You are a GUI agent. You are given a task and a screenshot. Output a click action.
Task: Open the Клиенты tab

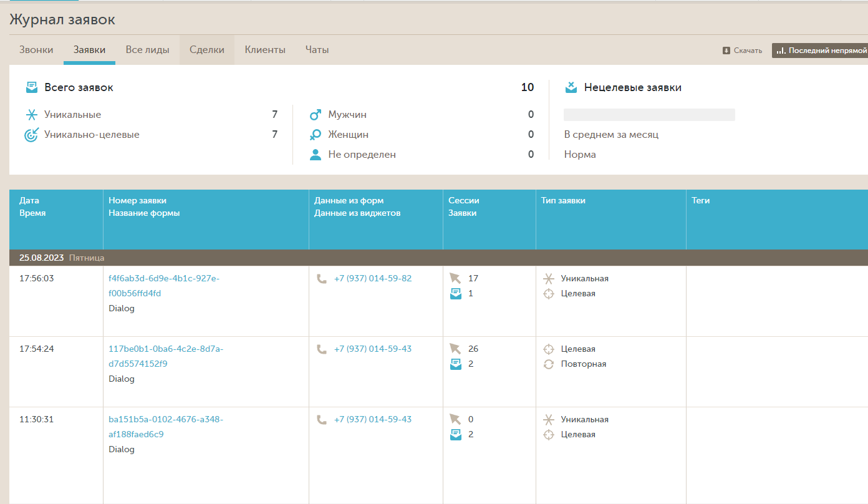(x=265, y=50)
